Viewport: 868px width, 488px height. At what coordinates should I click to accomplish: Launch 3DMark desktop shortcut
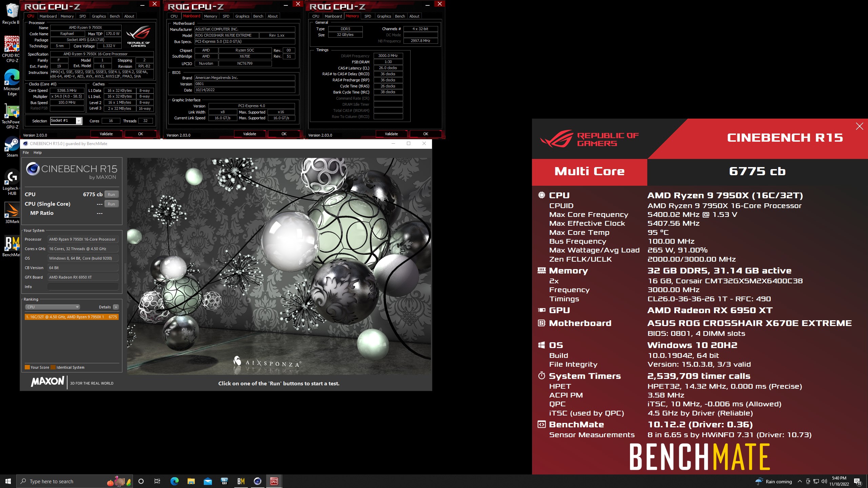[x=12, y=213]
